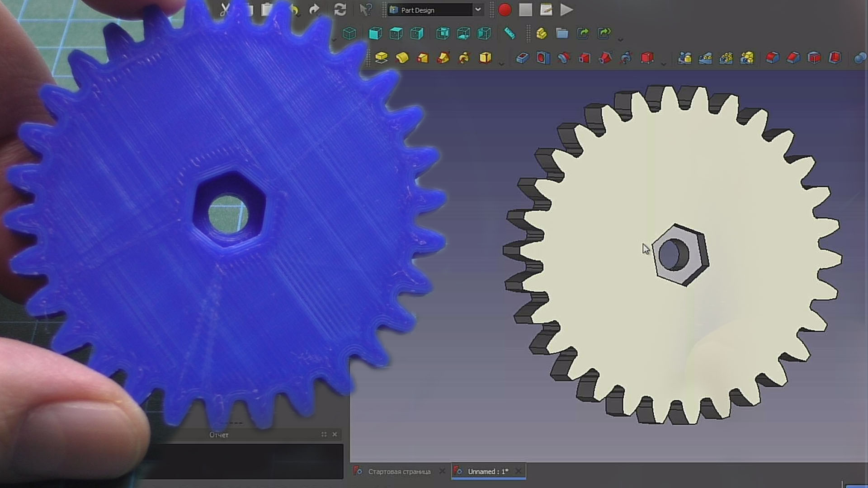The height and width of the screenshot is (488, 868).
Task: Click the Hole feature icon
Action: [x=543, y=58]
